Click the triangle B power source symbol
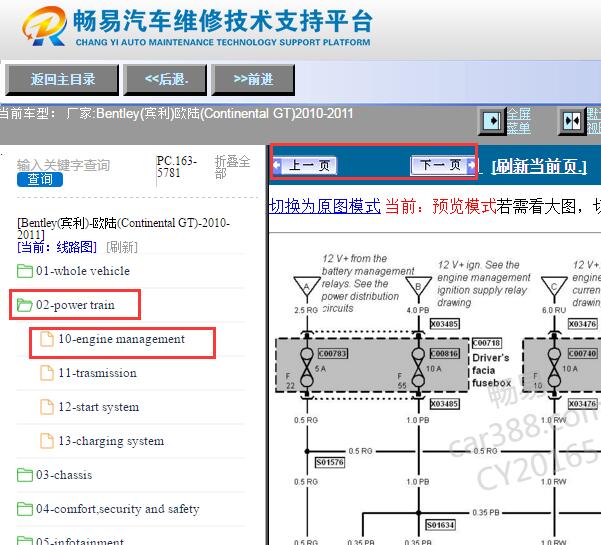 (419, 287)
